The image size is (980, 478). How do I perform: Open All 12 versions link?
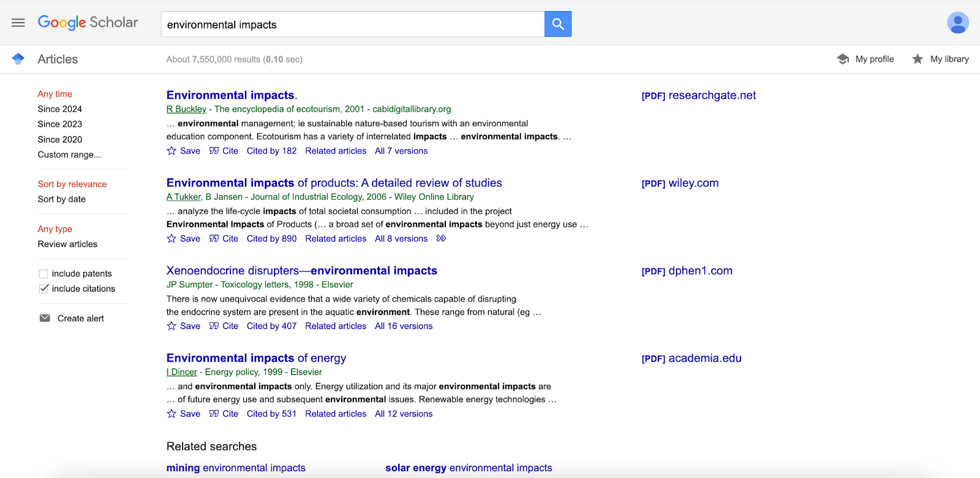404,414
